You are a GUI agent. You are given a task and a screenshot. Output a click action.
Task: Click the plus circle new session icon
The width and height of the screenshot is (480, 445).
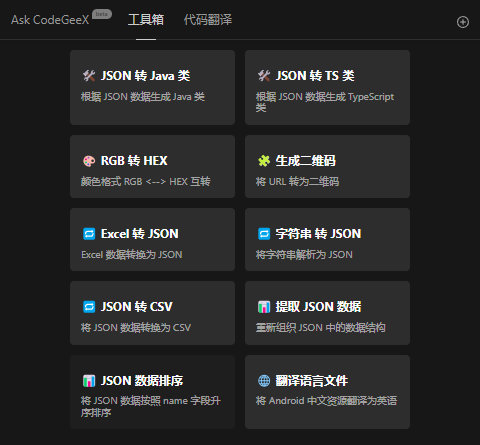pos(463,22)
